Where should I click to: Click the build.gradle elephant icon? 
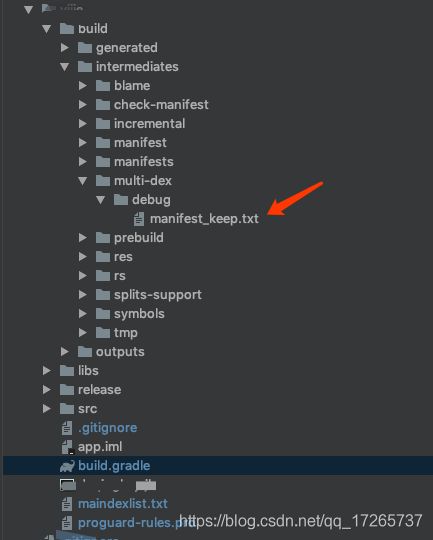tap(67, 466)
